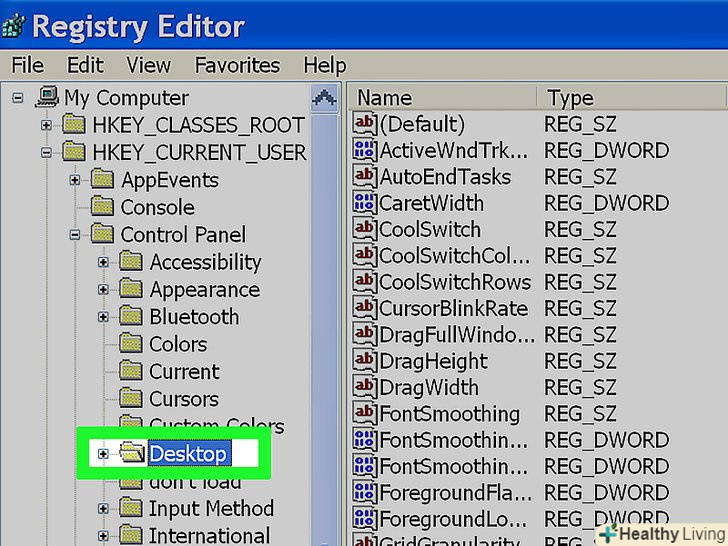This screenshot has height=546, width=728.
Task: Click the Input Method folder icon
Action: click(131, 507)
